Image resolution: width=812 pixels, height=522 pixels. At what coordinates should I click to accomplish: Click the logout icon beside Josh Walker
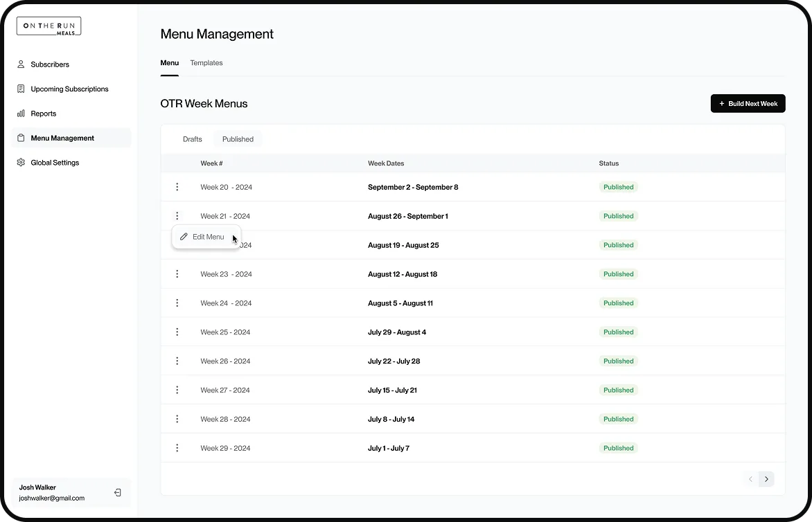pyautogui.click(x=118, y=492)
